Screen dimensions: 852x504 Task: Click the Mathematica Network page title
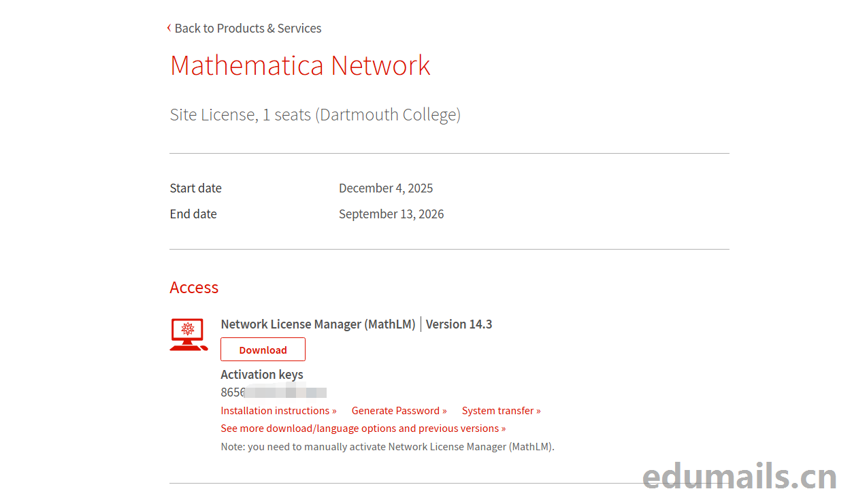click(x=300, y=65)
